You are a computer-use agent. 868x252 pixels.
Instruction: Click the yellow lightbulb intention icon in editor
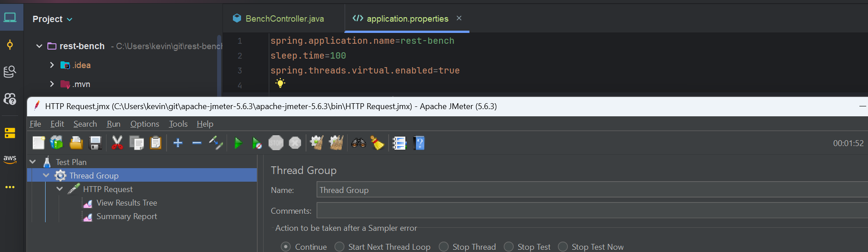tap(280, 83)
